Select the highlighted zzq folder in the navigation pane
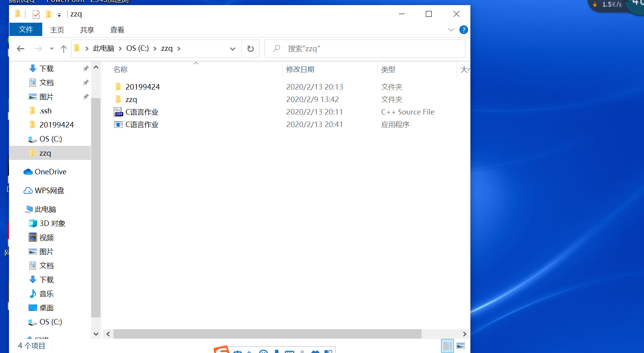Screen dimensions: 644x353 (50, 153)
